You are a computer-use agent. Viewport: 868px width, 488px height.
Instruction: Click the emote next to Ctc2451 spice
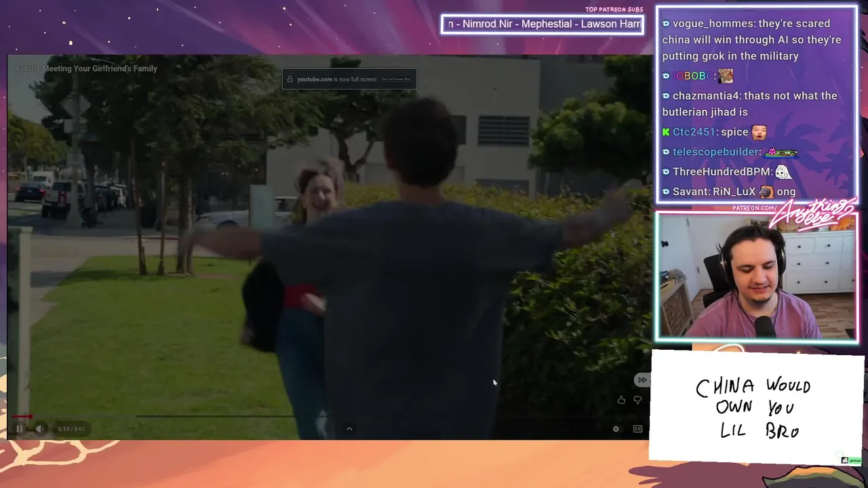coord(759,132)
